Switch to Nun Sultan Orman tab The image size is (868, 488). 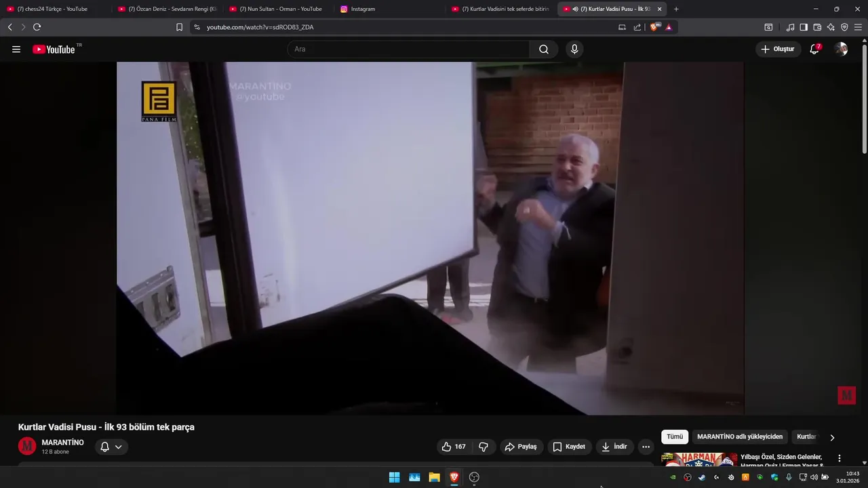279,9
